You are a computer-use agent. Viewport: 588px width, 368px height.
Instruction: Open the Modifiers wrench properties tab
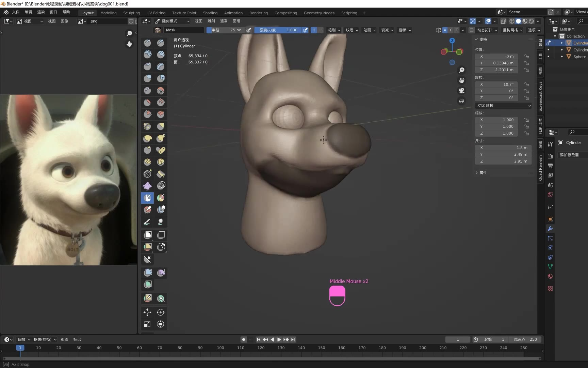pos(550,229)
